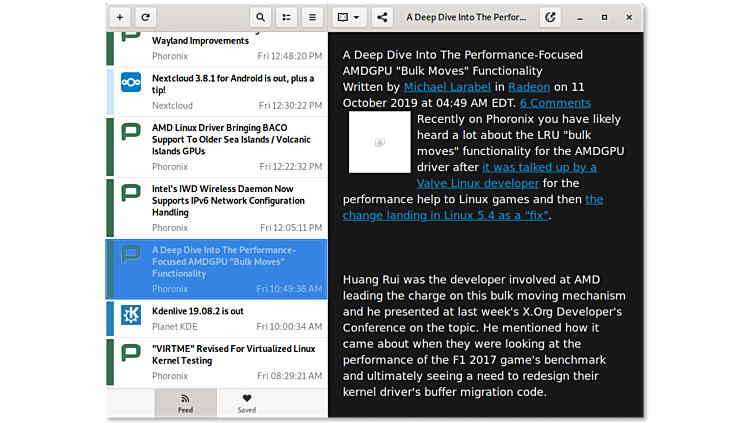752x423 pixels.
Task: Click the Nextcloud feed icon
Action: click(131, 83)
